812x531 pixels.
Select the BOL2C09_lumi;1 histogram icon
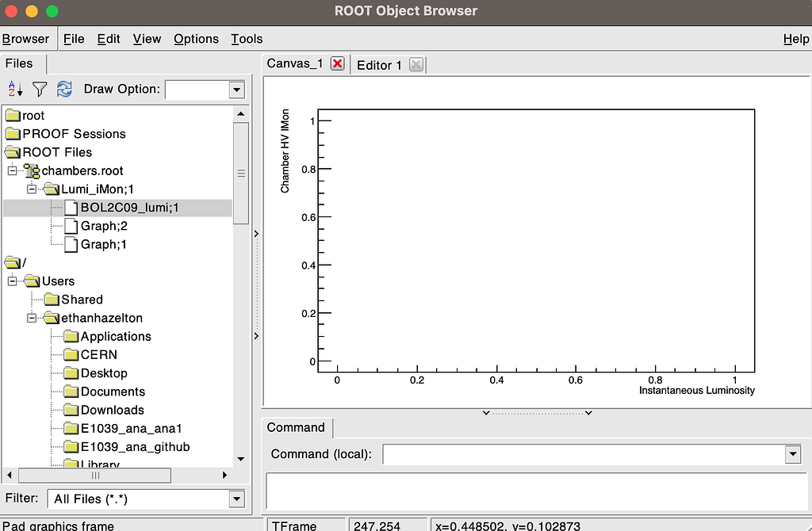(71, 208)
